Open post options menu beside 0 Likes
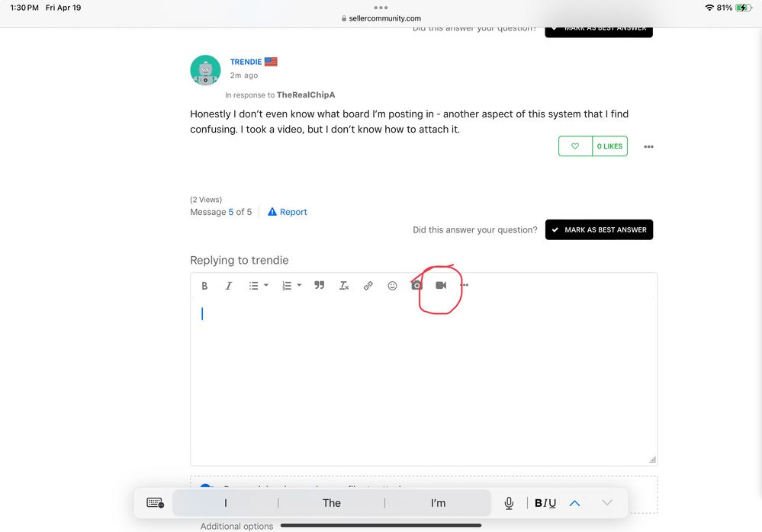 pos(648,146)
